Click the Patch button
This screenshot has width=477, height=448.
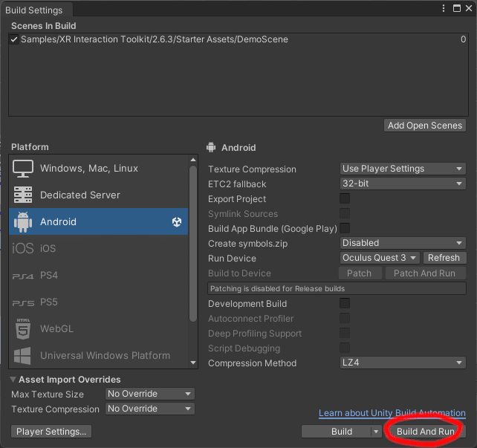(x=360, y=273)
